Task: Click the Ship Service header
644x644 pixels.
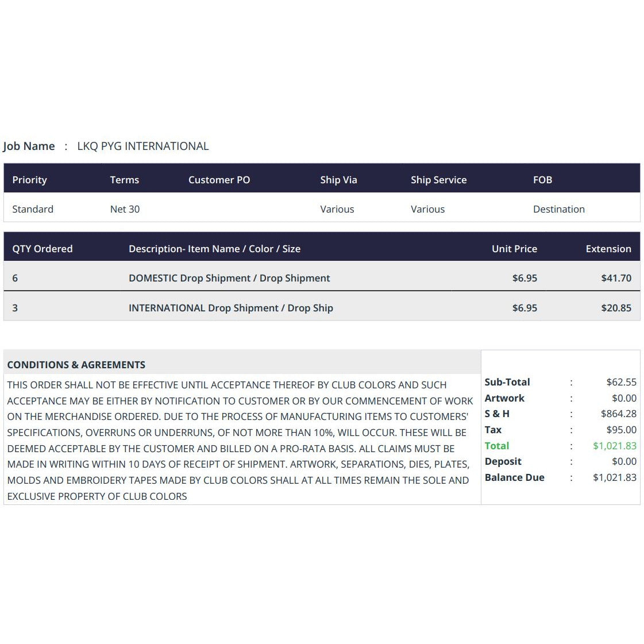Action: [439, 180]
